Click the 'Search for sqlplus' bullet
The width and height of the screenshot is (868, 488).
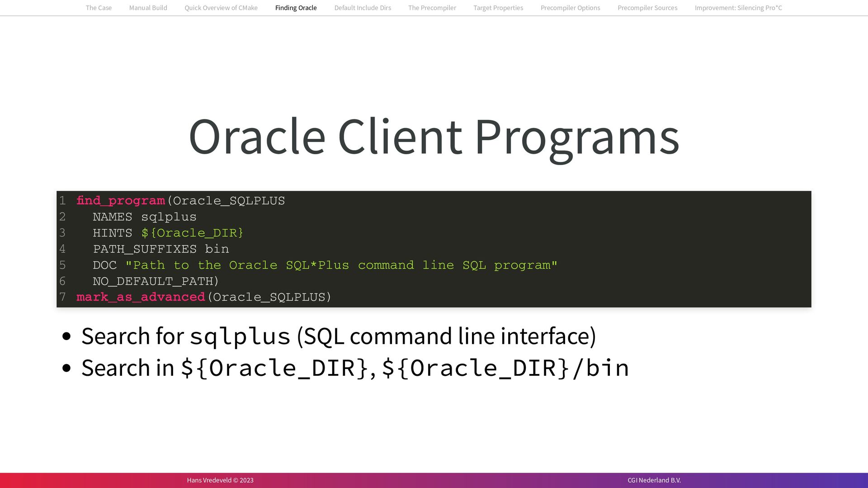[x=339, y=336]
